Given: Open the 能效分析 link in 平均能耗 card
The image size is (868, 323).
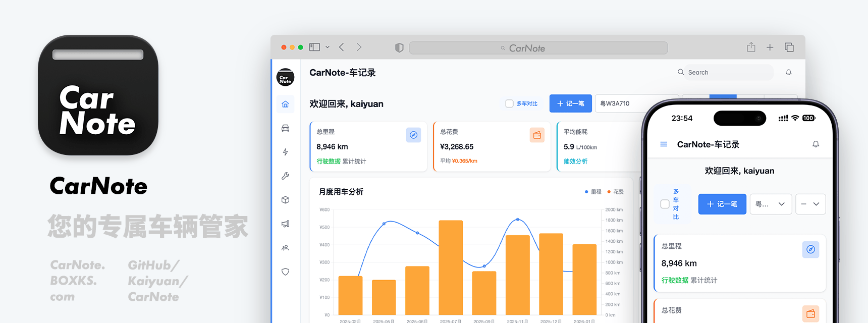Looking at the screenshot, I should (x=575, y=161).
